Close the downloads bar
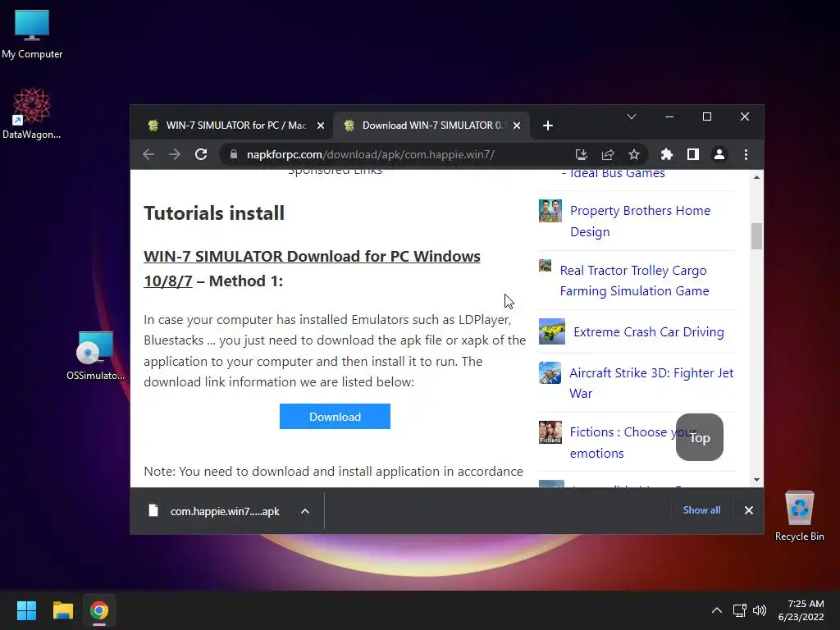Viewport: 840px width, 630px height. click(749, 510)
